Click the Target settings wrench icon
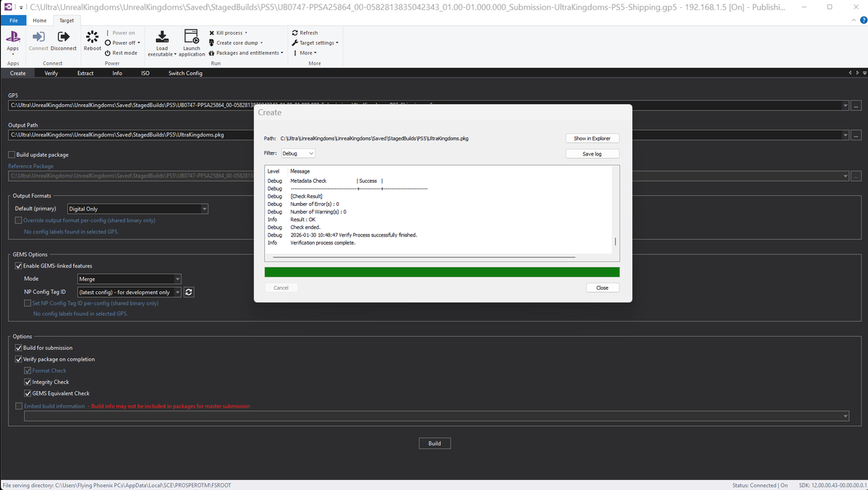The height and width of the screenshot is (490, 868). pos(294,43)
